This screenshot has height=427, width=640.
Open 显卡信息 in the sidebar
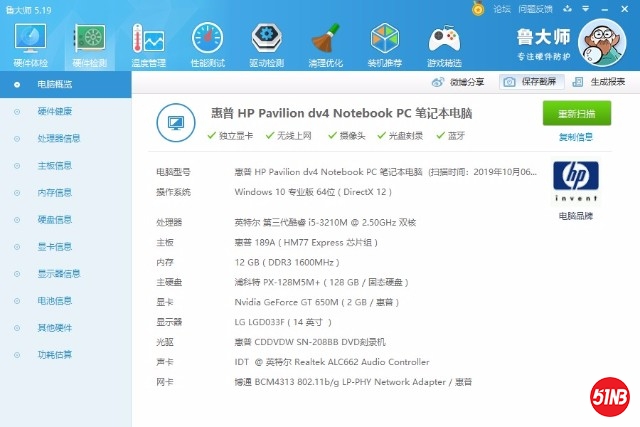pyautogui.click(x=54, y=246)
